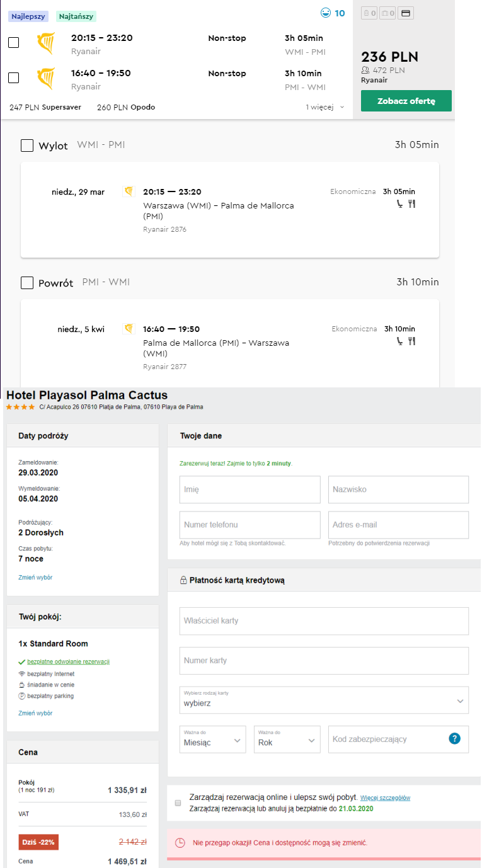Focus the Kod zabezpieczający field
The width and height of the screenshot is (482, 868).
point(398,739)
